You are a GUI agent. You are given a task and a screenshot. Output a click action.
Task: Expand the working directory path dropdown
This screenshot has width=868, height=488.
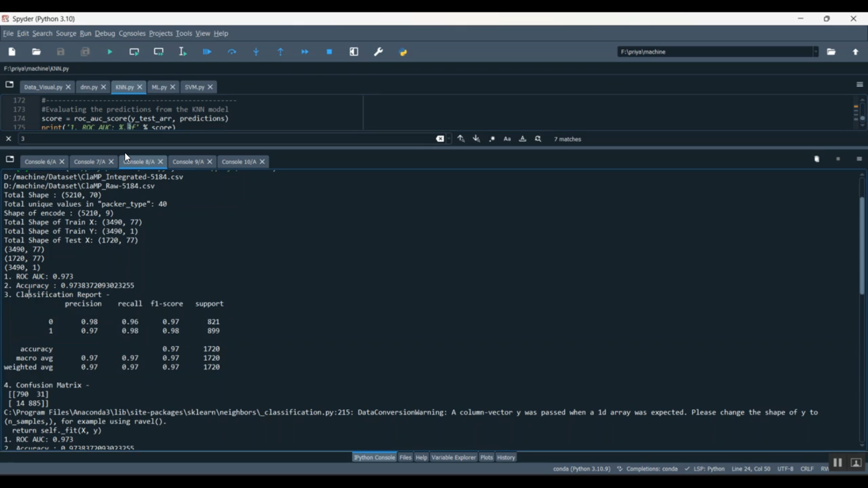[816, 52]
